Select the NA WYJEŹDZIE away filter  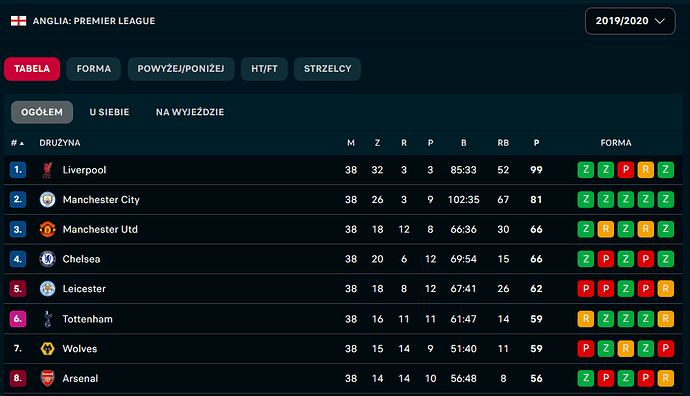[x=190, y=112]
